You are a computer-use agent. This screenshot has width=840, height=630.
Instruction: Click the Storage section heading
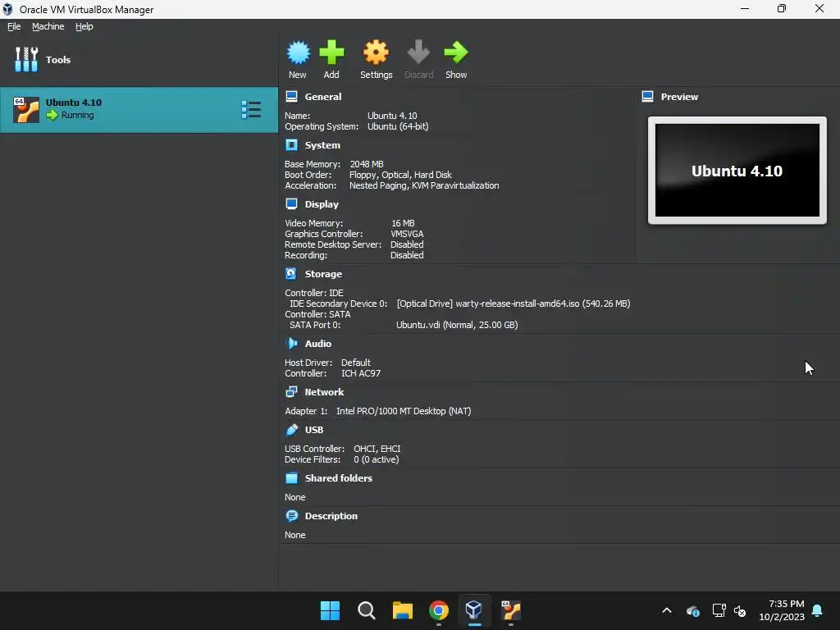tap(323, 274)
